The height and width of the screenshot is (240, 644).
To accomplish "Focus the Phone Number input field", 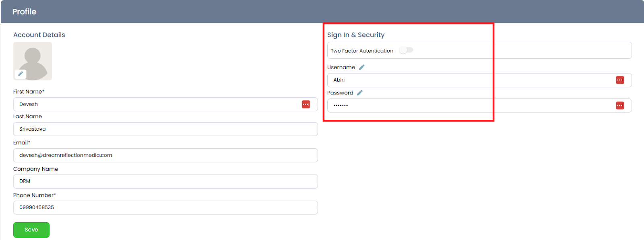I will (x=165, y=207).
